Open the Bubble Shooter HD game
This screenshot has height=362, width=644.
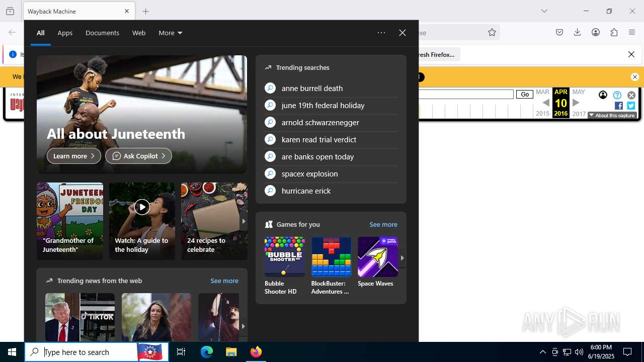click(x=285, y=266)
